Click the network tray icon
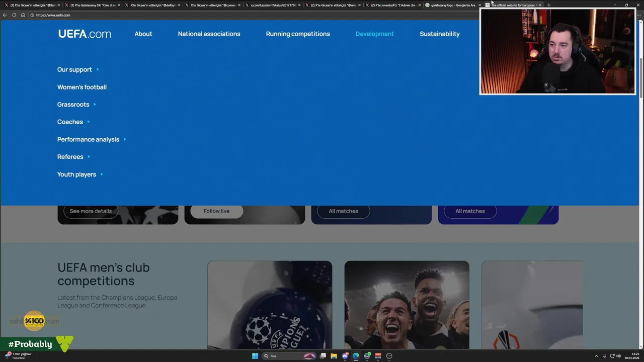The width and height of the screenshot is (644, 362). [612, 356]
